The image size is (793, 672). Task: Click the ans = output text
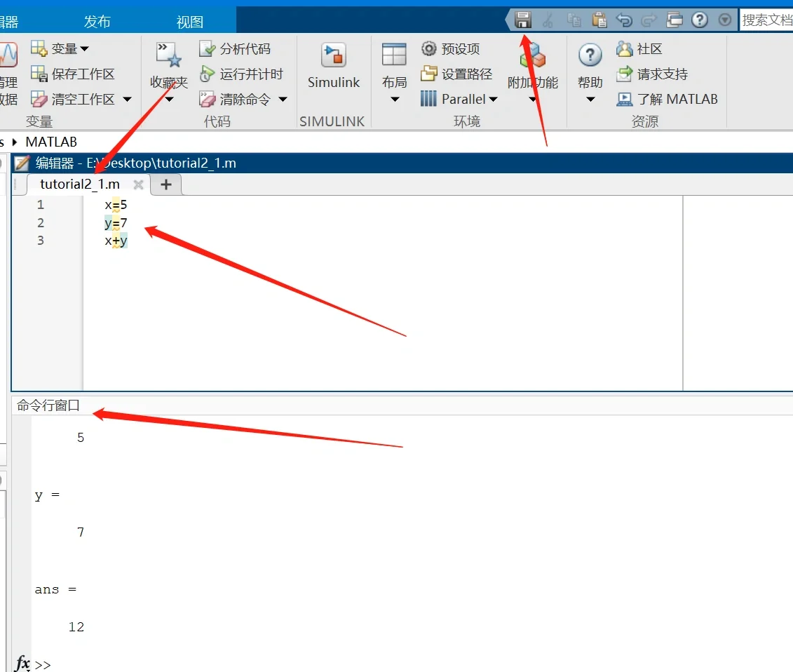coord(55,589)
